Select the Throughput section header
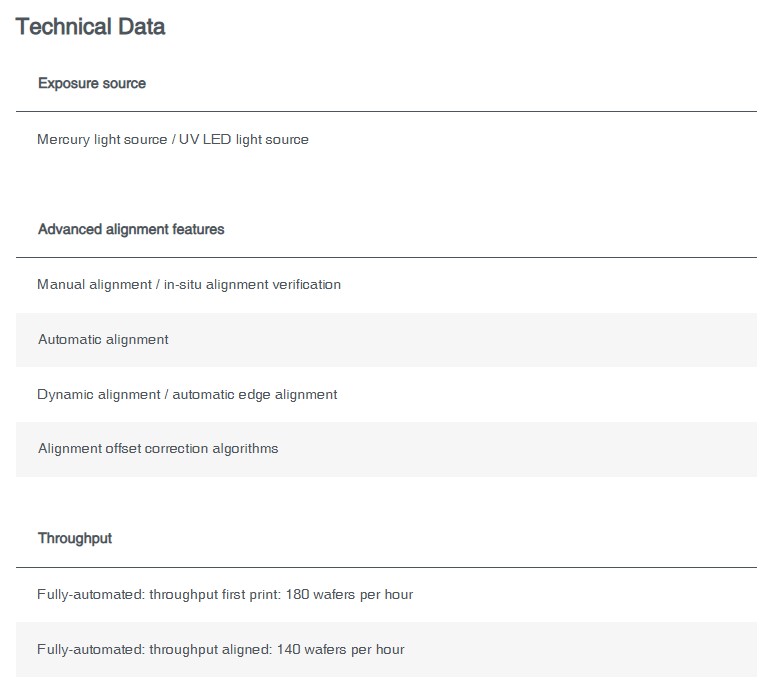 pos(75,538)
